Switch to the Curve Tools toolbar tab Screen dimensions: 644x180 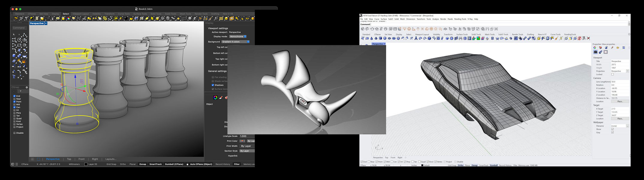[x=124, y=14]
